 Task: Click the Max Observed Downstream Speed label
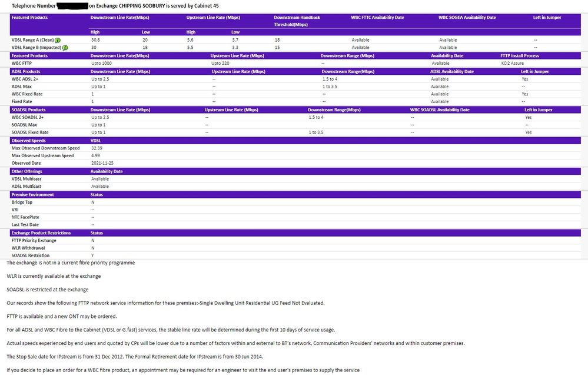(x=45, y=148)
